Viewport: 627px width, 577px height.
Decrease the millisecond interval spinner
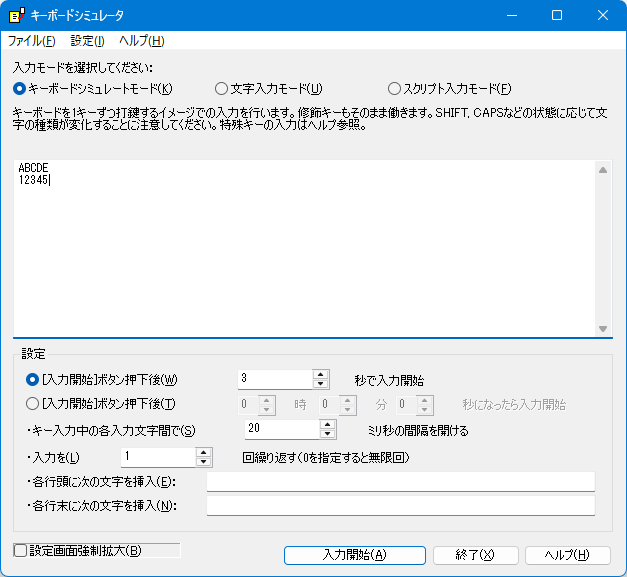(x=327, y=434)
